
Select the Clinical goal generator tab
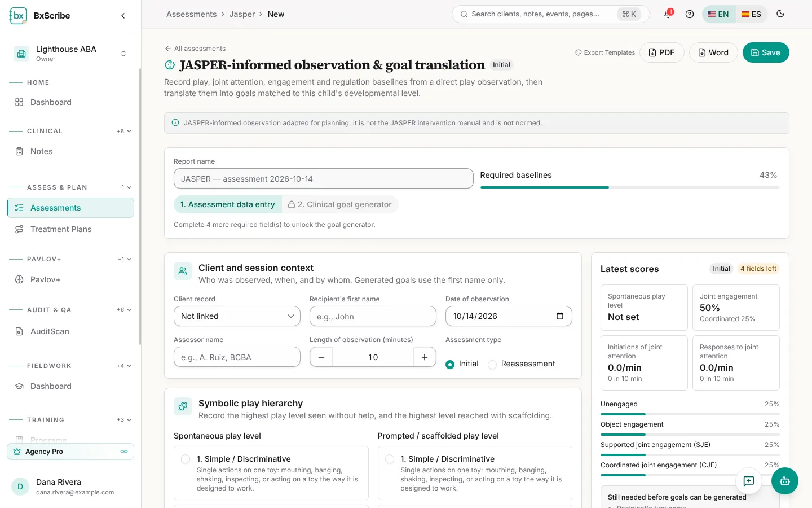tap(339, 204)
